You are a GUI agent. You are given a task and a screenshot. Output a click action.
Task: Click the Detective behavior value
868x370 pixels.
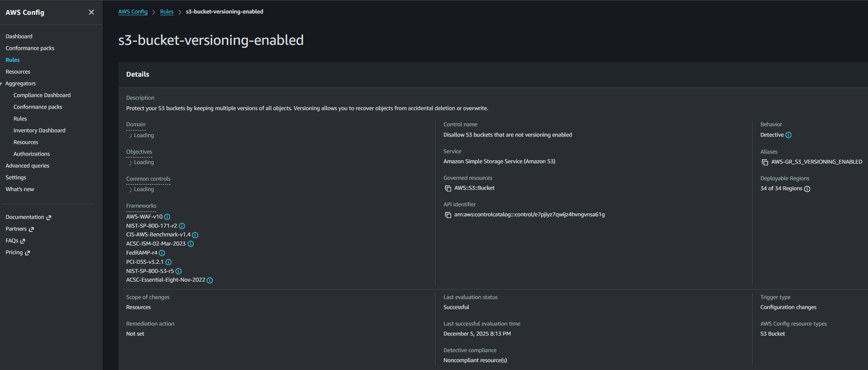772,135
